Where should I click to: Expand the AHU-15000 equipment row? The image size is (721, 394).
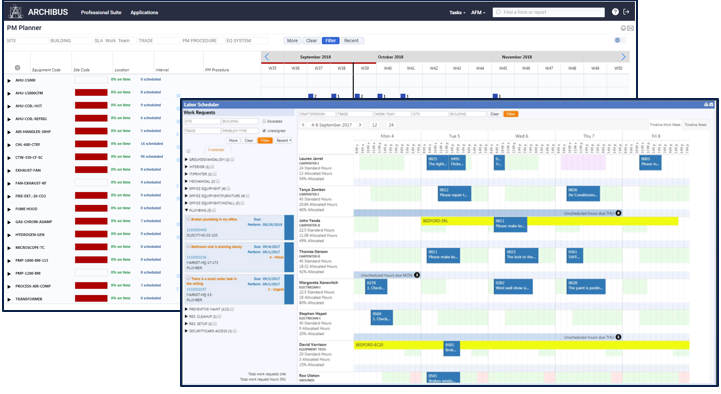(9, 80)
